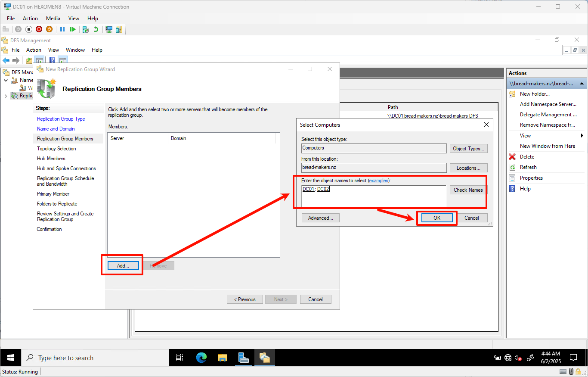The width and height of the screenshot is (588, 377).
Task: Send Ctrl+Alt+Delete via VM toolbar icon
Action: pos(6,29)
